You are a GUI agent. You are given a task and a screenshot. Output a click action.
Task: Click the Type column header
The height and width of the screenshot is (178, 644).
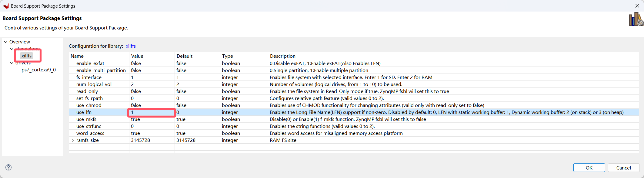tap(244, 56)
